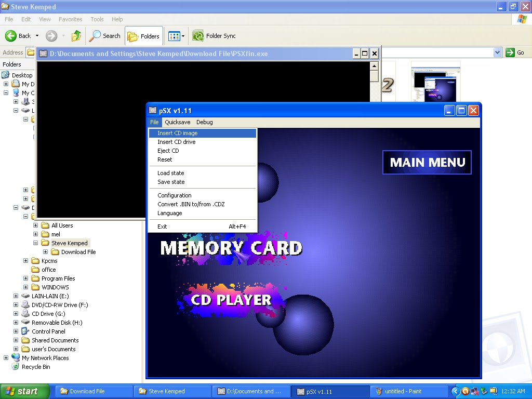532x399 pixels.
Task: Click the Go button beside address bar
Action: [515, 52]
